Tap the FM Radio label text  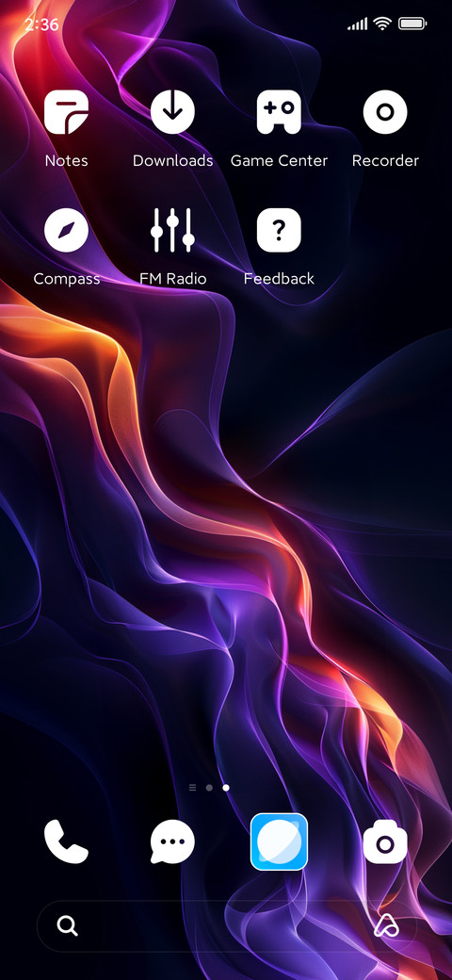point(173,279)
